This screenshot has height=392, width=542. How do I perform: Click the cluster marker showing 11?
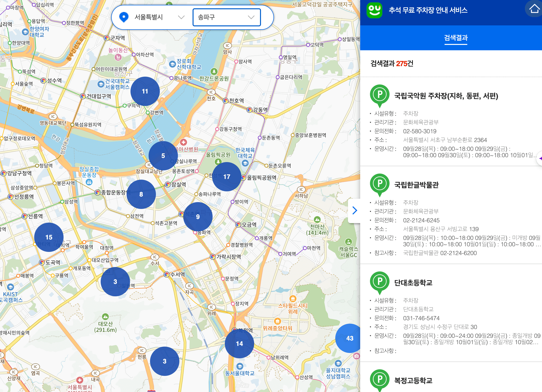coord(145,91)
